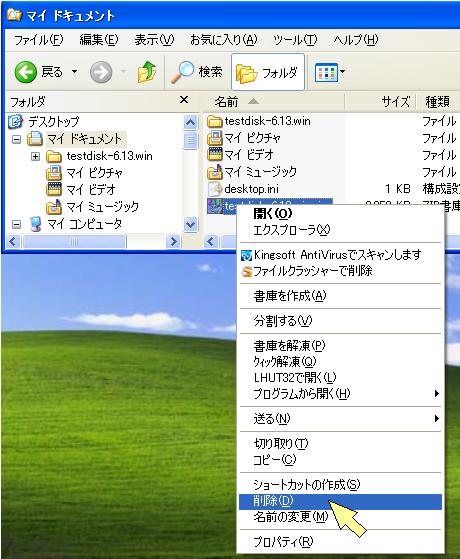Select マイ ピクチャ in folder tree
460x559 pixels.
(x=94, y=173)
